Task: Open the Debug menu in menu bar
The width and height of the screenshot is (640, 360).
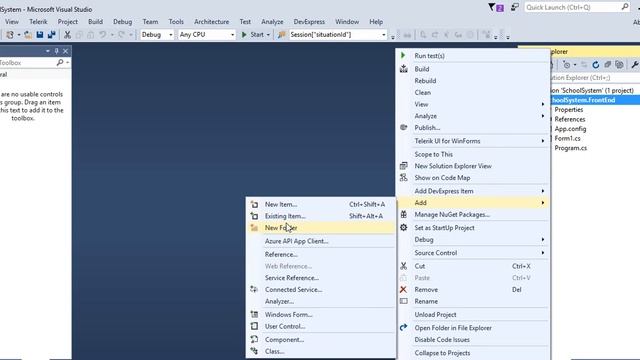Action: click(x=122, y=22)
